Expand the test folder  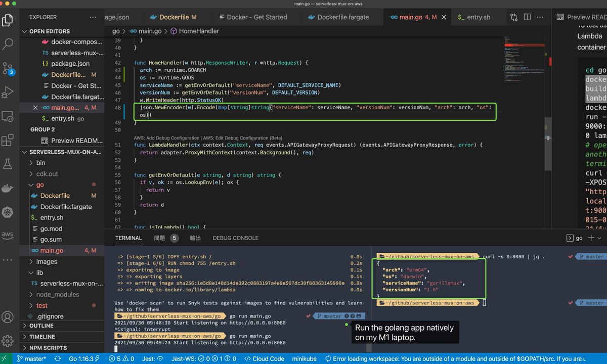[41, 305]
